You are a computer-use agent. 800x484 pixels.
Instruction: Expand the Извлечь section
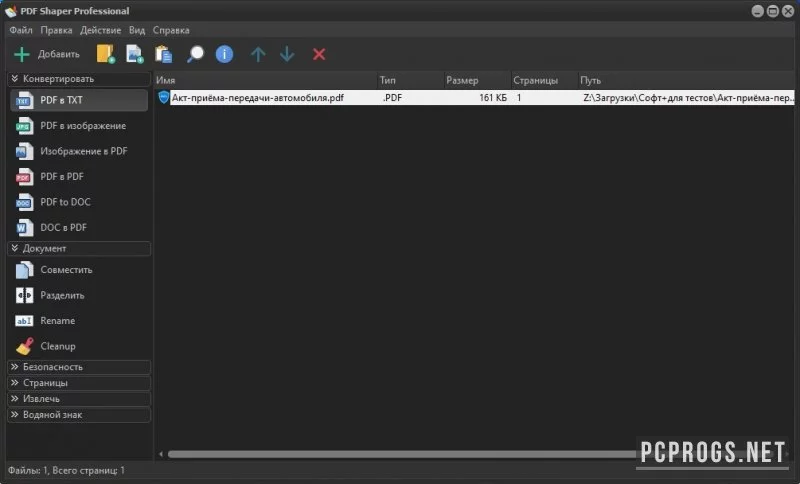pos(79,399)
